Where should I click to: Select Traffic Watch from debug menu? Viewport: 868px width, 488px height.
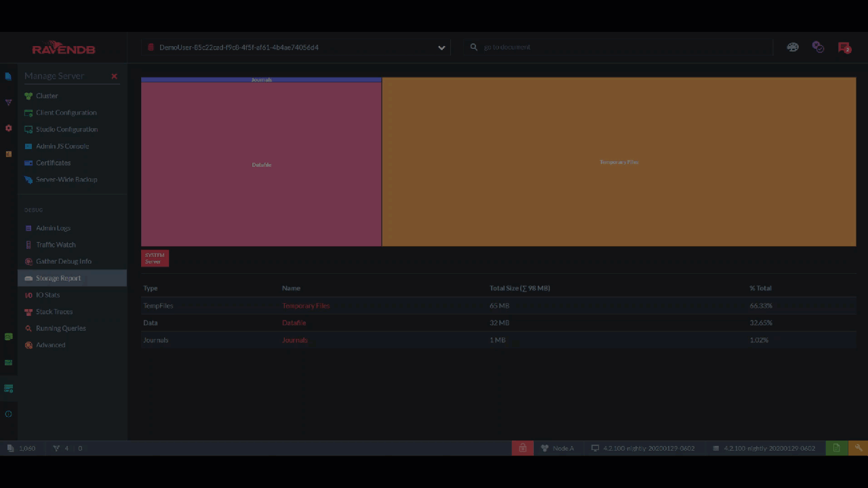tap(56, 245)
